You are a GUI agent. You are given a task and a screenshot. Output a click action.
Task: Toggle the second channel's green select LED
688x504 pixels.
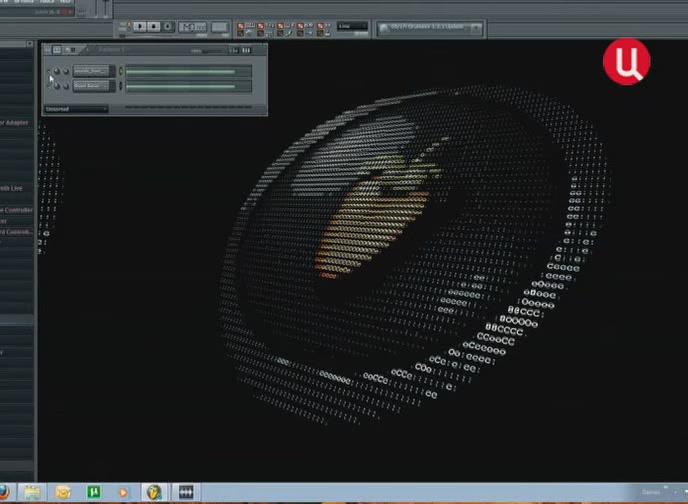pos(121,86)
